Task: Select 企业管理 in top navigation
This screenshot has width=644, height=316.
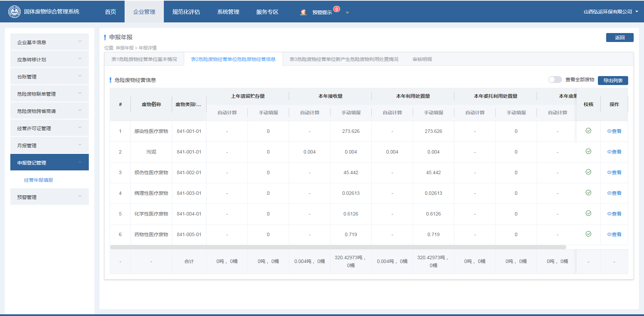Action: click(144, 12)
